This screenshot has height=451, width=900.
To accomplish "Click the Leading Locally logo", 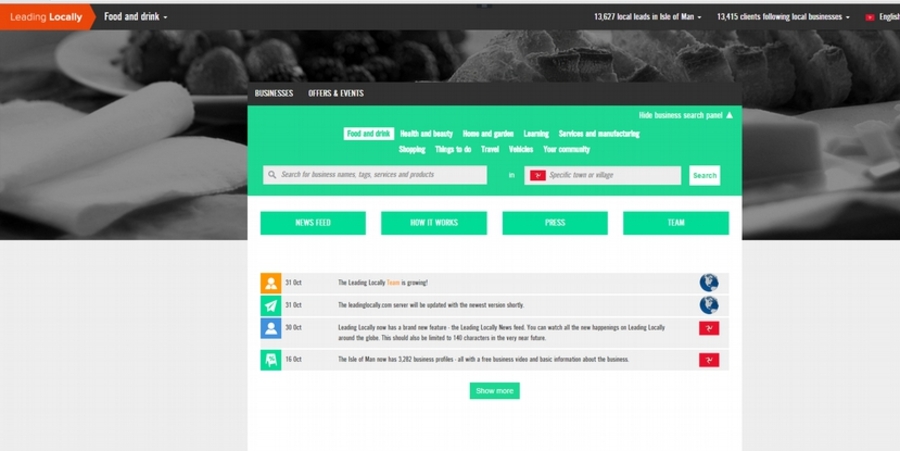I will tap(46, 17).
